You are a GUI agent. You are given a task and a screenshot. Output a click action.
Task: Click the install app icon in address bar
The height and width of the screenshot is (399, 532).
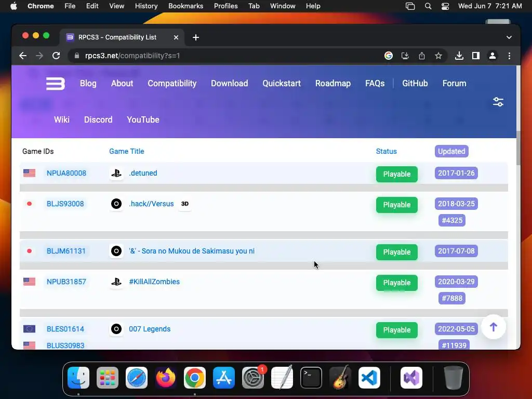click(x=405, y=56)
